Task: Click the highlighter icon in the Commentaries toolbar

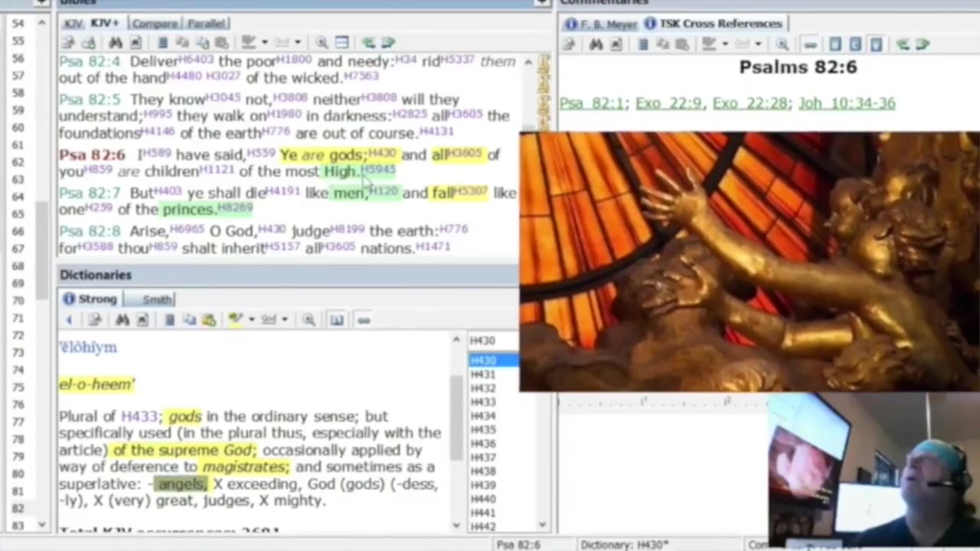Action: [x=707, y=44]
